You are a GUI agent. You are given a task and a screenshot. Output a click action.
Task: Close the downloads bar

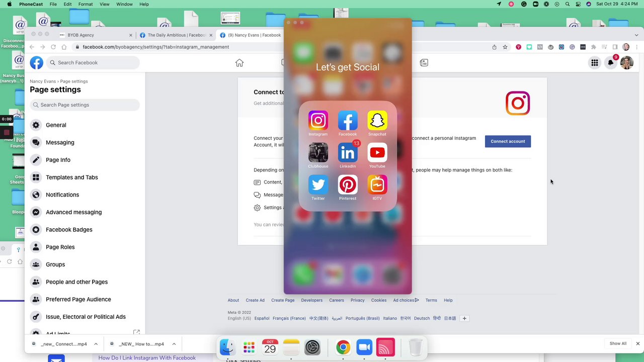[x=637, y=343]
